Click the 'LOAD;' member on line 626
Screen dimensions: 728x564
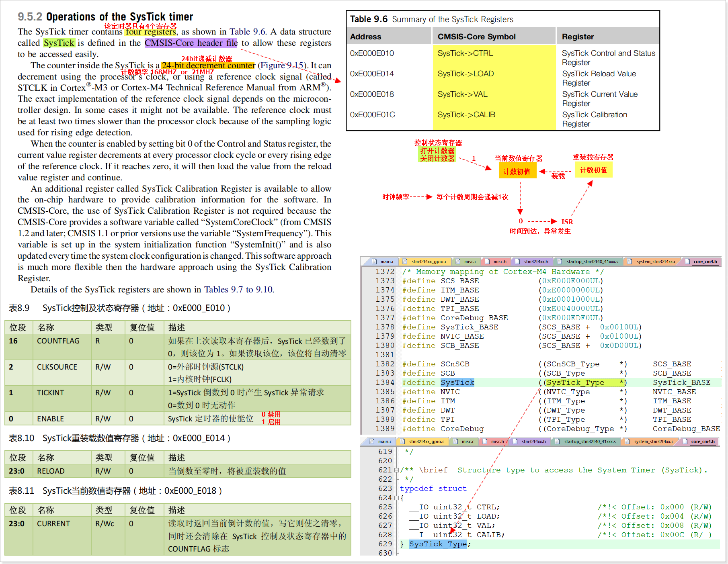coord(488,516)
